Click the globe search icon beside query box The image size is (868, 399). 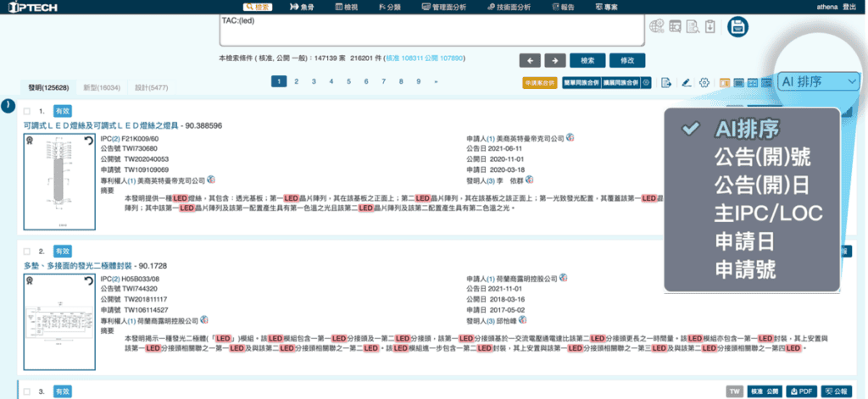pyautogui.click(x=656, y=26)
